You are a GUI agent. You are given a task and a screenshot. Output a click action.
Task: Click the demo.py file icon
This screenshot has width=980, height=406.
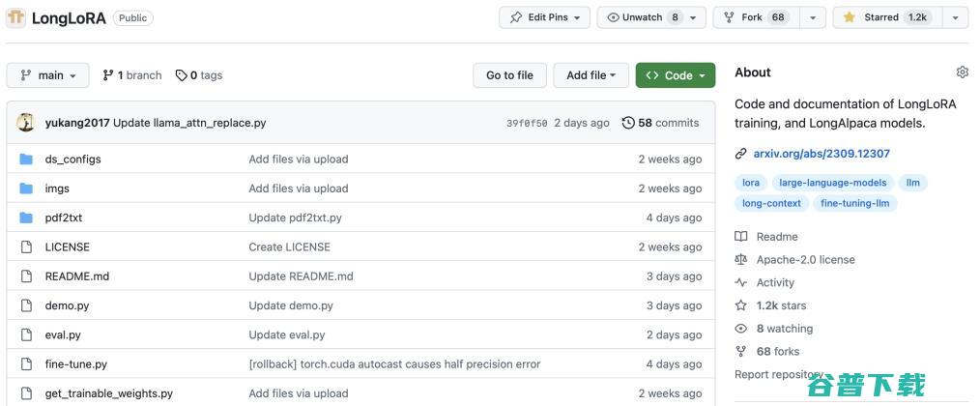pyautogui.click(x=26, y=305)
